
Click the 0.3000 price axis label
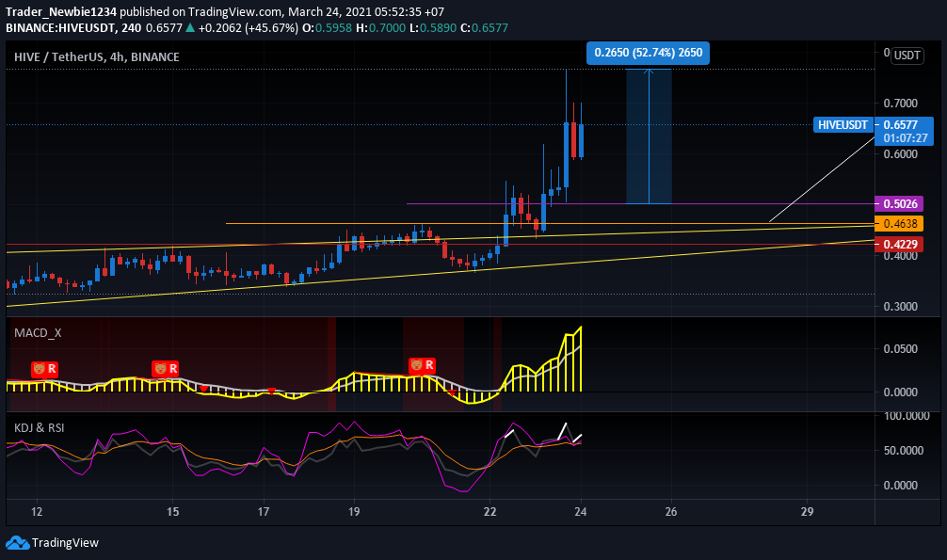(x=901, y=306)
